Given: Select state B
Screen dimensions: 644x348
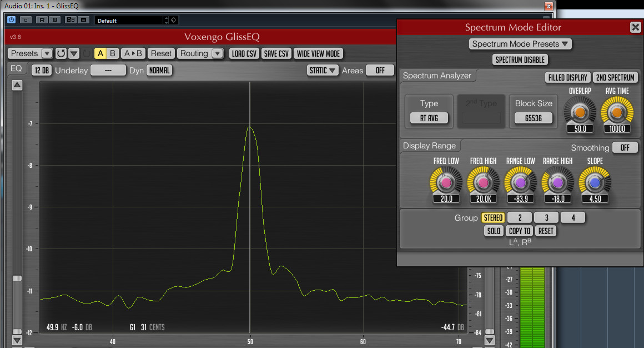Looking at the screenshot, I should (113, 53).
